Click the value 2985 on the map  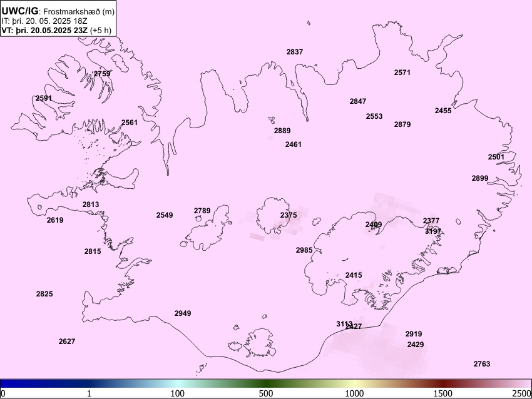coord(304,250)
